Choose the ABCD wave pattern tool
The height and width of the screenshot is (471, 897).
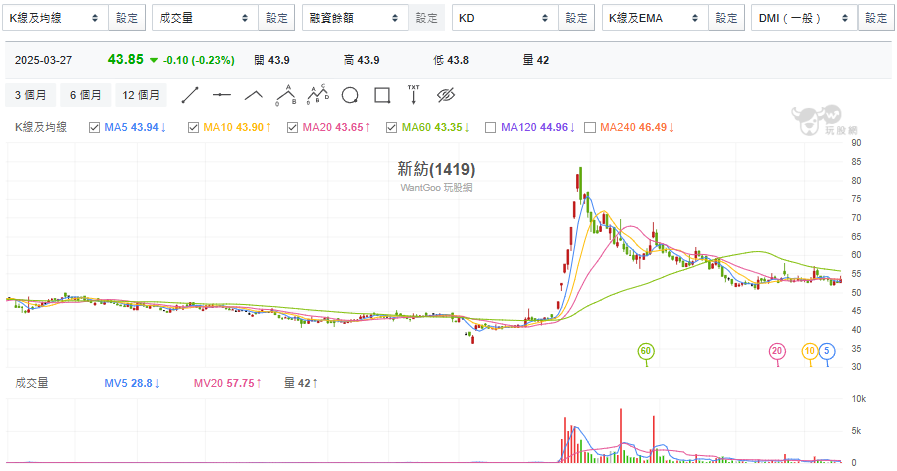pos(318,95)
